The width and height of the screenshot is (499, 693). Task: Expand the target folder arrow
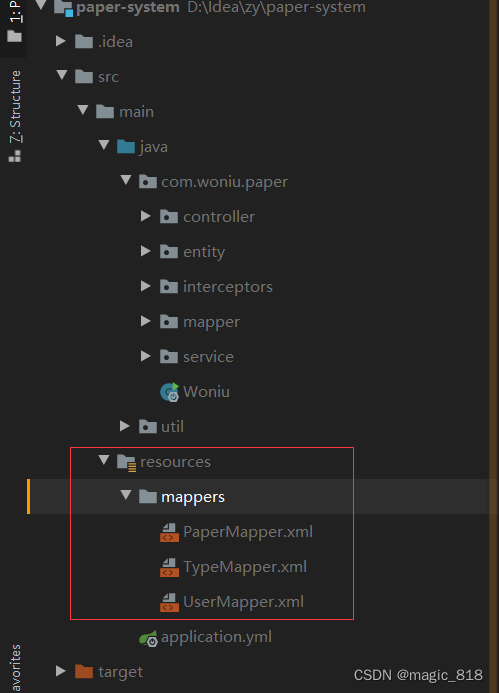(61, 671)
